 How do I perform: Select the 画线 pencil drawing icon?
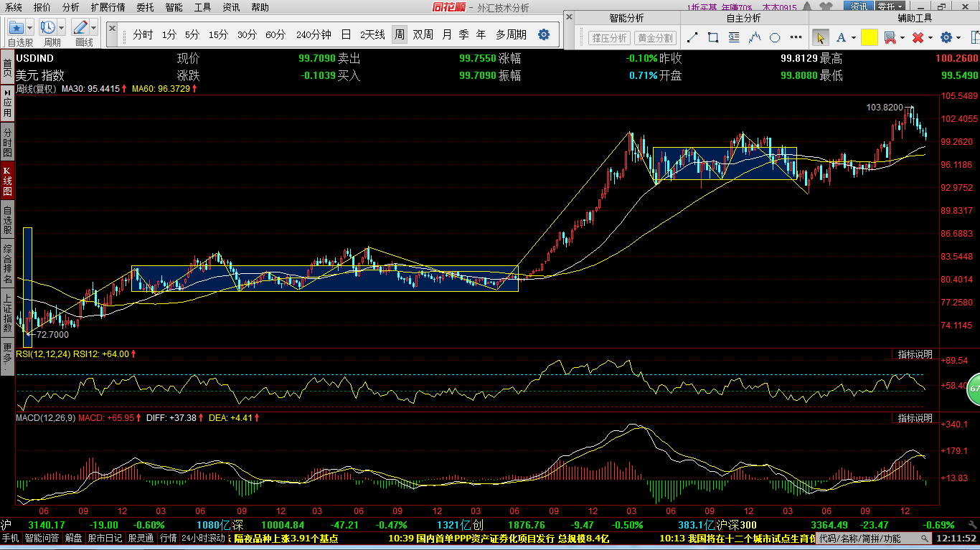80,28
